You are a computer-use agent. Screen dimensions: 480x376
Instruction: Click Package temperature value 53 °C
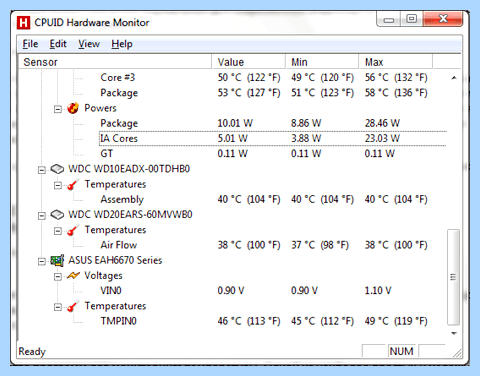[249, 93]
